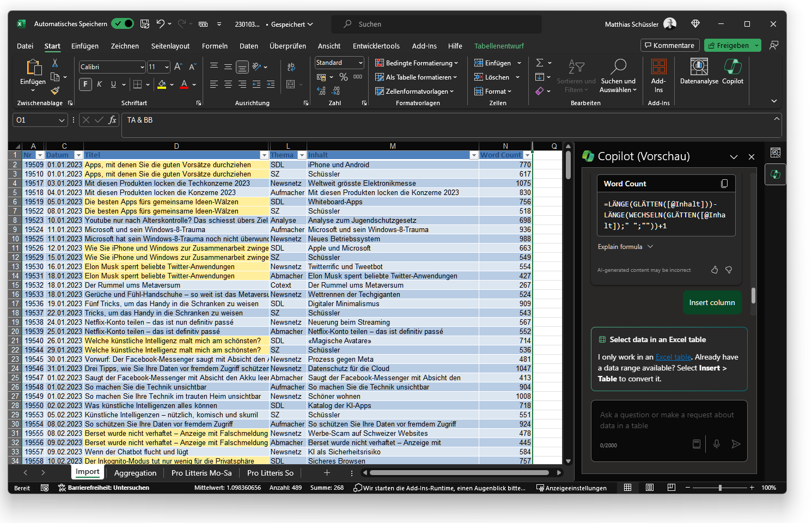Image resolution: width=812 pixels, height=523 pixels.
Task: Adjust the zoom slider in status bar
Action: pos(720,488)
